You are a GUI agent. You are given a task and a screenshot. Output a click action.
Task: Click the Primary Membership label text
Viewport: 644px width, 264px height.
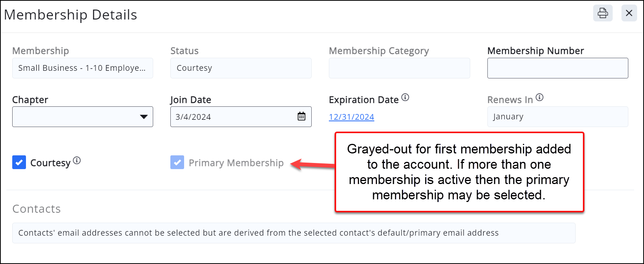tap(236, 163)
